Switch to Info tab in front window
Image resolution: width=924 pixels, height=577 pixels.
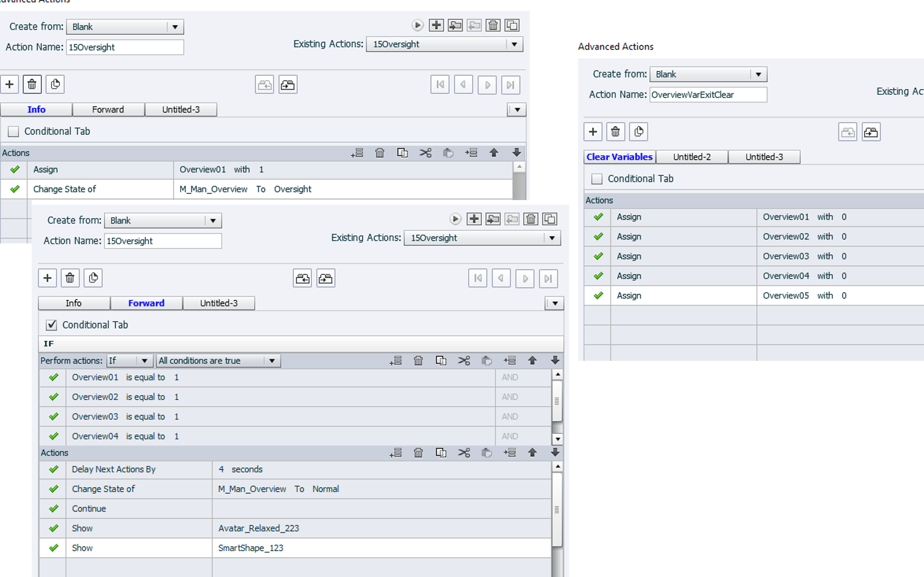tap(74, 303)
